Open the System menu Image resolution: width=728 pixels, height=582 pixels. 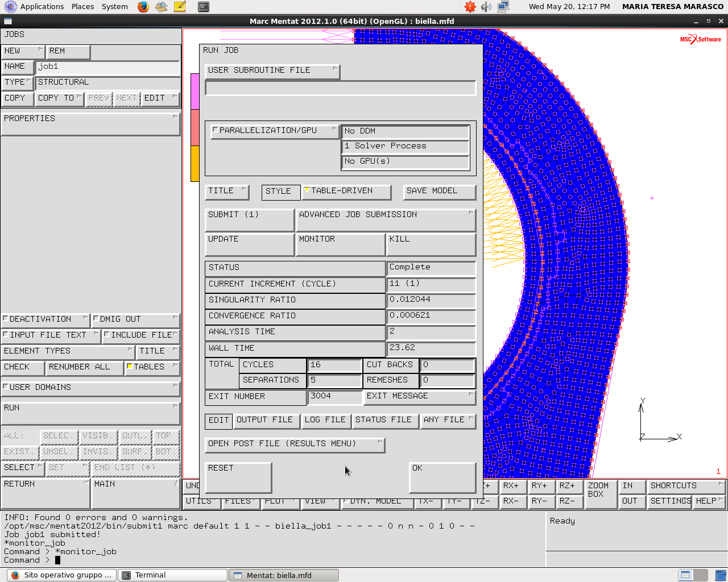(115, 7)
